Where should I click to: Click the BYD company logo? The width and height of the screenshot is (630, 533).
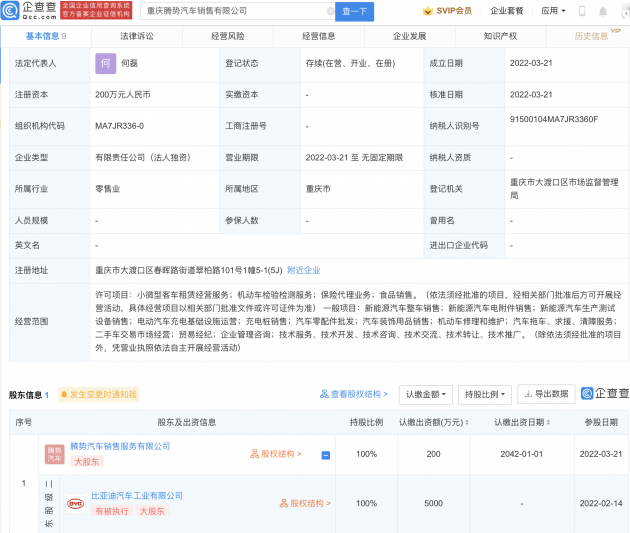pyautogui.click(x=76, y=503)
